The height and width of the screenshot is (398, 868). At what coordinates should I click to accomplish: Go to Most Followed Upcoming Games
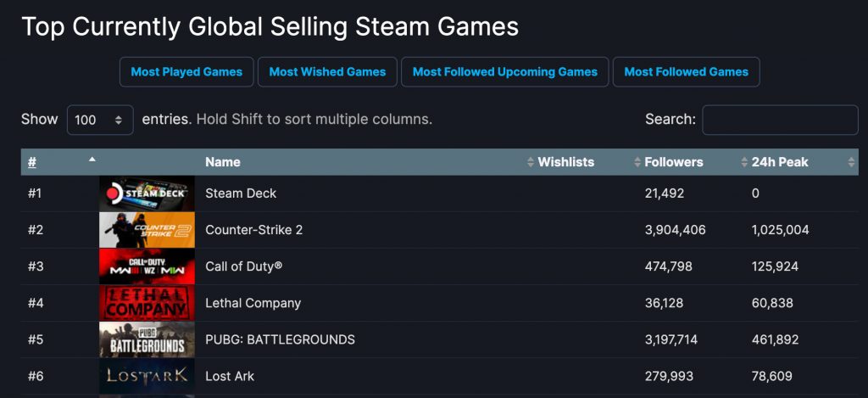pyautogui.click(x=504, y=72)
